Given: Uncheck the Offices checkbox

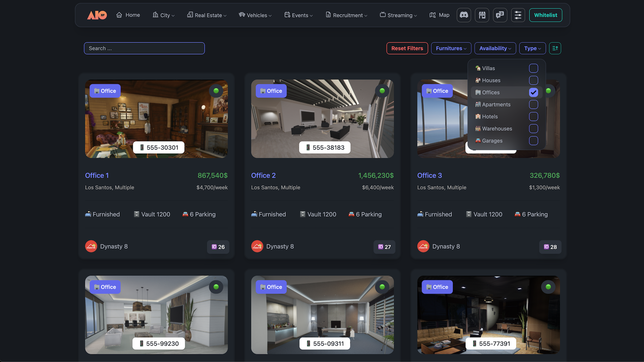Looking at the screenshot, I should [x=533, y=93].
